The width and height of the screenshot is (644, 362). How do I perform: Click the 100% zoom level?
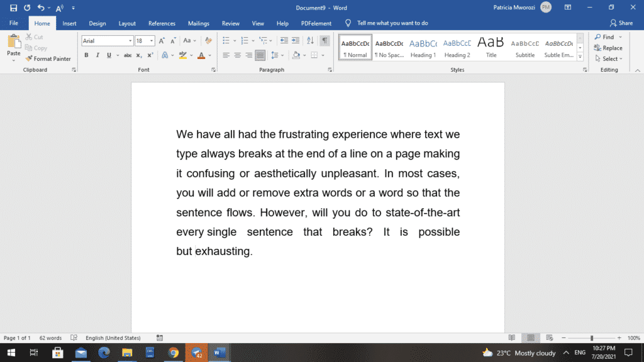(634, 337)
